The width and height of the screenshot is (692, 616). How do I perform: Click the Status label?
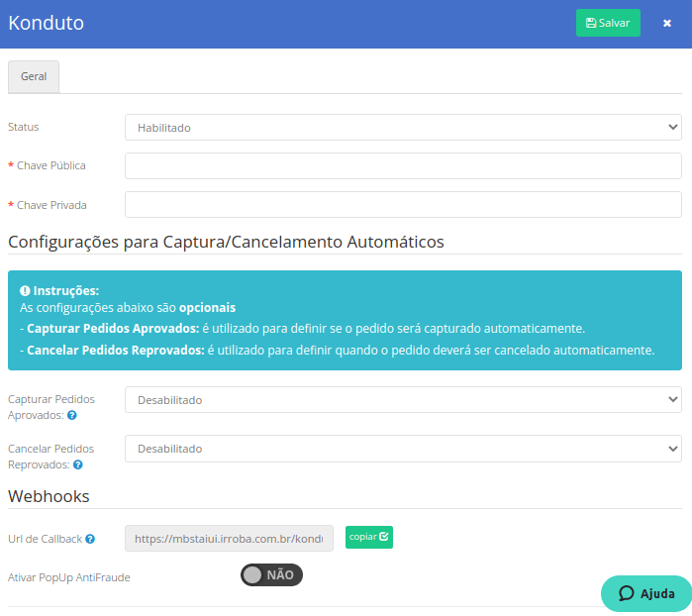(24, 127)
